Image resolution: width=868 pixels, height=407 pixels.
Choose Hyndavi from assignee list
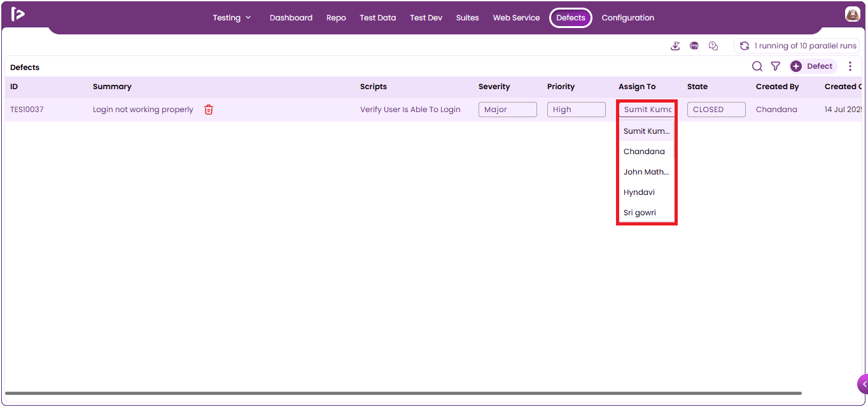coord(647,192)
